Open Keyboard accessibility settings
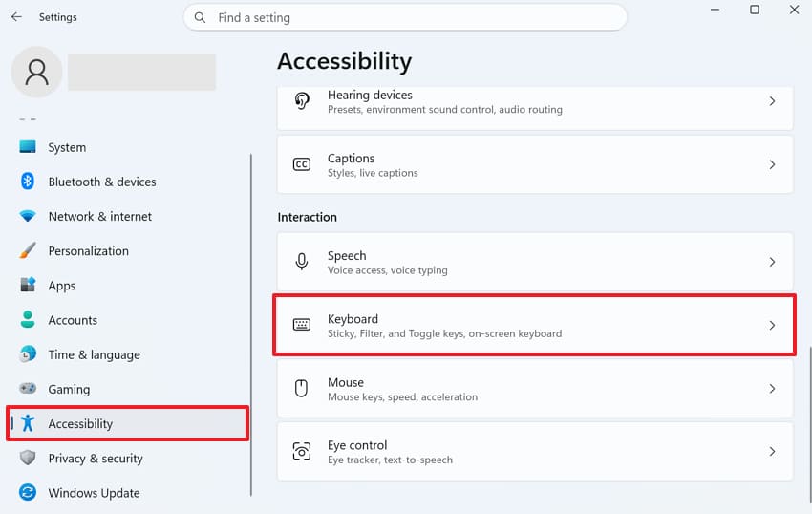 (x=535, y=325)
